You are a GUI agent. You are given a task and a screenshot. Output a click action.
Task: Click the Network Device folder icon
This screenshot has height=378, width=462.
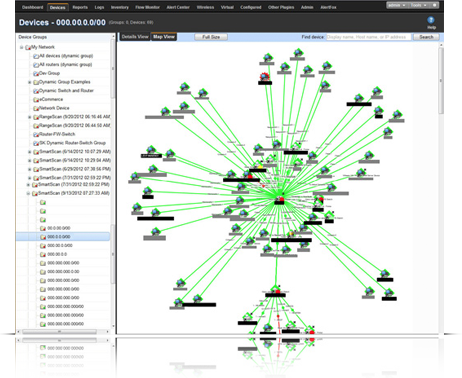pos(36,108)
